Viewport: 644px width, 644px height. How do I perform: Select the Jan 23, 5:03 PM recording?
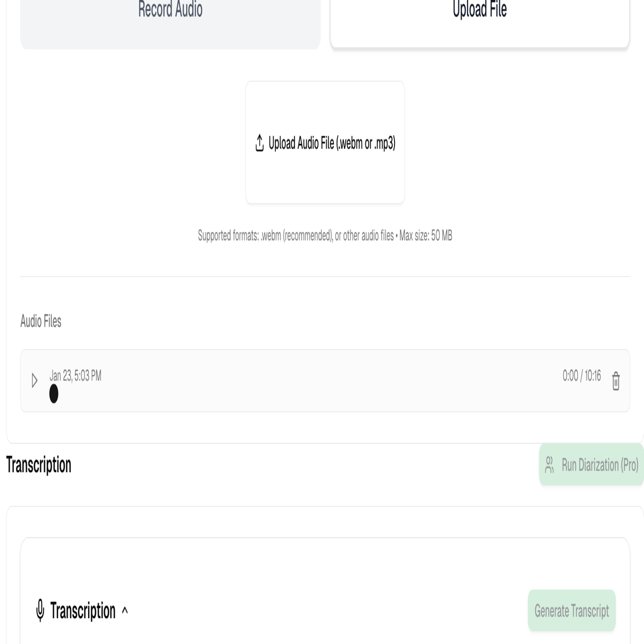pyautogui.click(x=76, y=375)
